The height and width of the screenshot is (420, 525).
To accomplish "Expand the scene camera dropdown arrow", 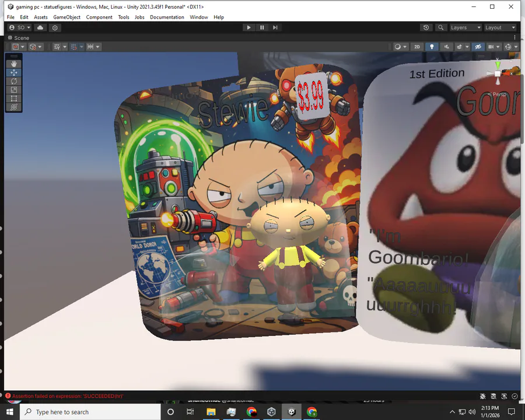I will (498, 47).
